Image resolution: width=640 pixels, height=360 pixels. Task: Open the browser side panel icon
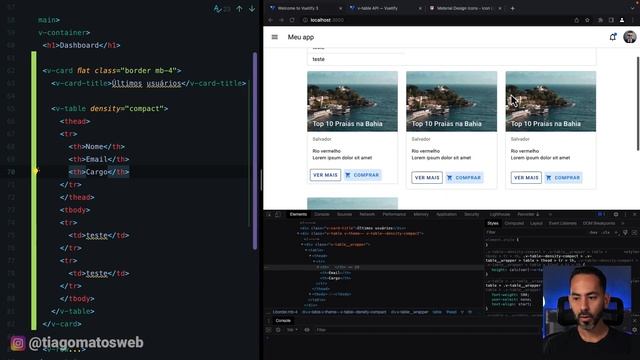(611, 20)
